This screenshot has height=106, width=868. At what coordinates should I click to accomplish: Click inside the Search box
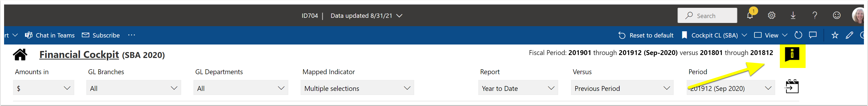(707, 15)
